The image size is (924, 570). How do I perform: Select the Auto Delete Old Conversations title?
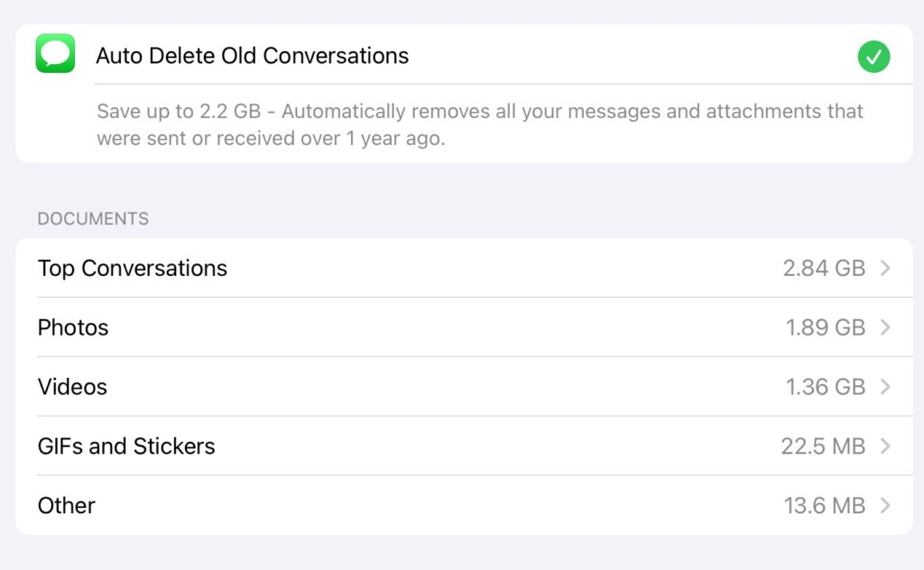(252, 56)
